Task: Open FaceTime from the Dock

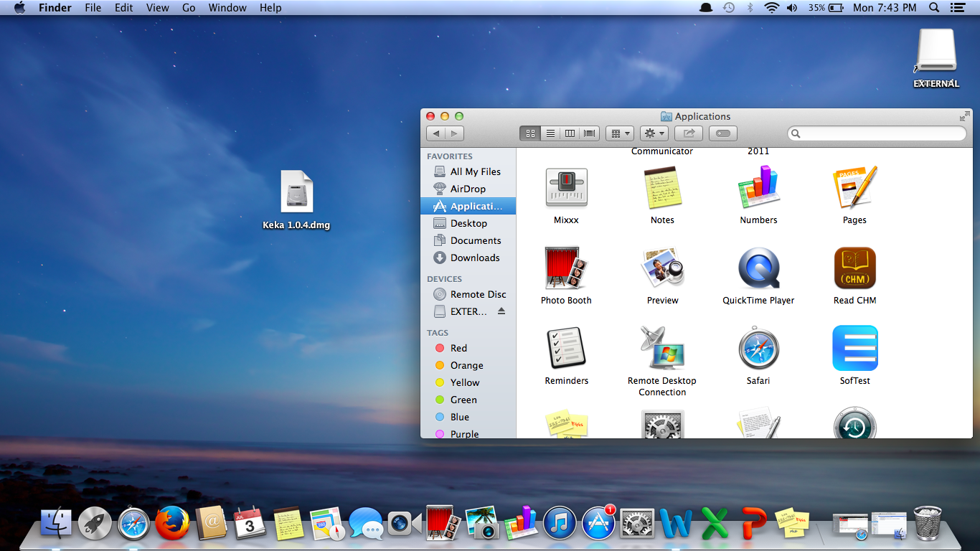Action: (x=405, y=524)
